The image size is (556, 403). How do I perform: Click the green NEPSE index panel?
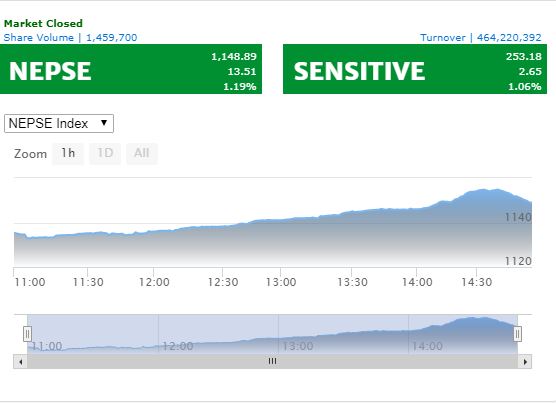click(131, 69)
